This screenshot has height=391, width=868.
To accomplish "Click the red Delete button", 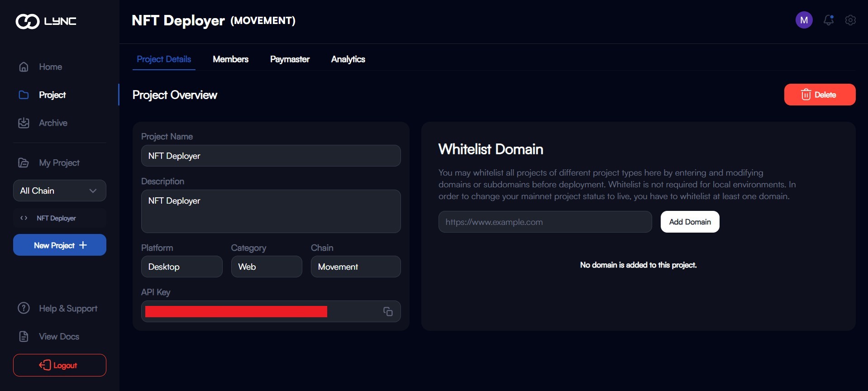I will tap(820, 95).
